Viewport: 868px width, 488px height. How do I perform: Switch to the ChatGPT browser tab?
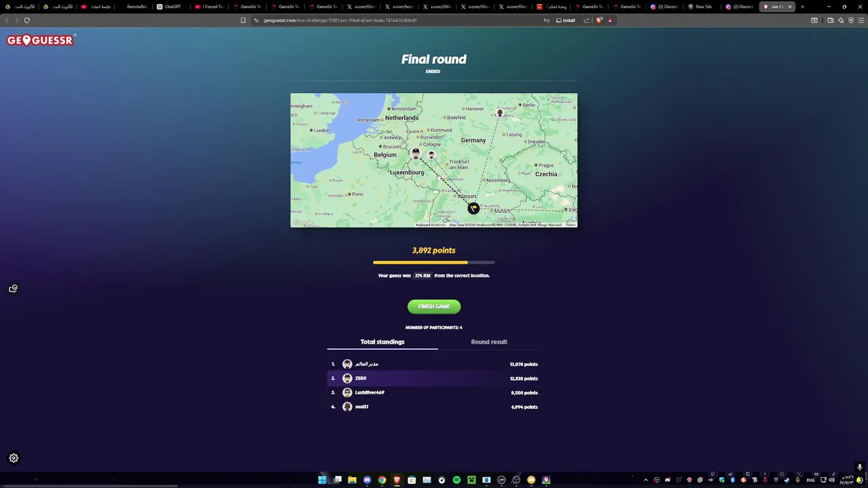point(170,7)
